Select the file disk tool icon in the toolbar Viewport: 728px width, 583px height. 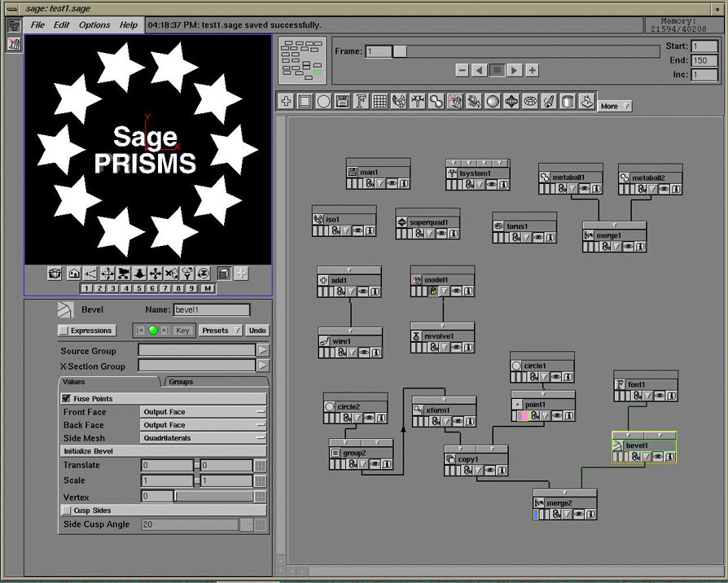(343, 101)
